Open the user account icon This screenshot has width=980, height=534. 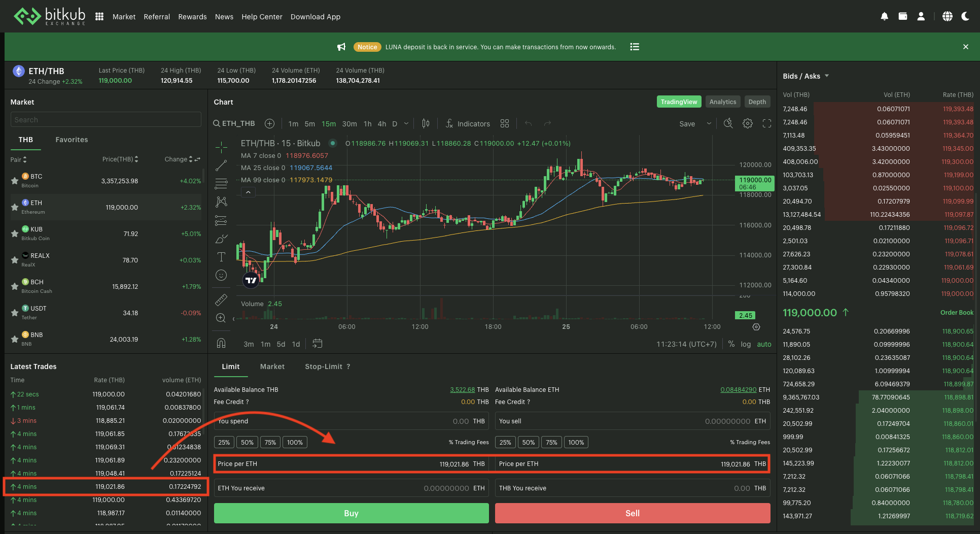point(921,17)
